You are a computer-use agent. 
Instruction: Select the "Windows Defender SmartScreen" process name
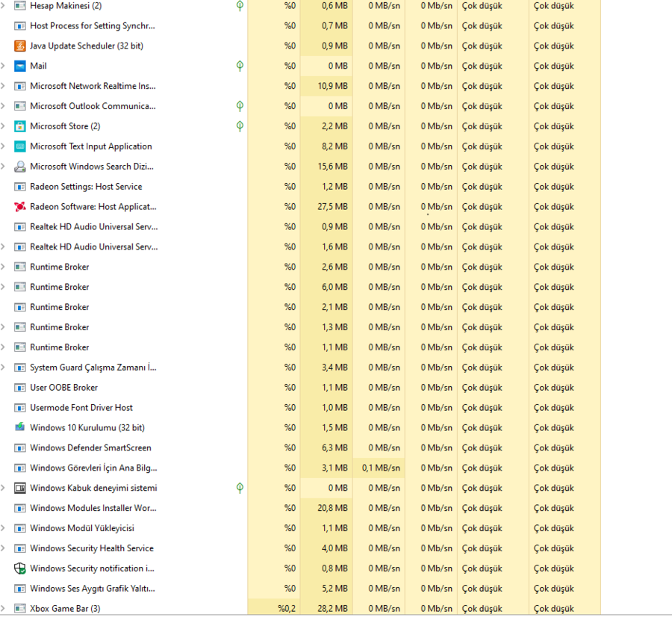pyautogui.click(x=90, y=447)
